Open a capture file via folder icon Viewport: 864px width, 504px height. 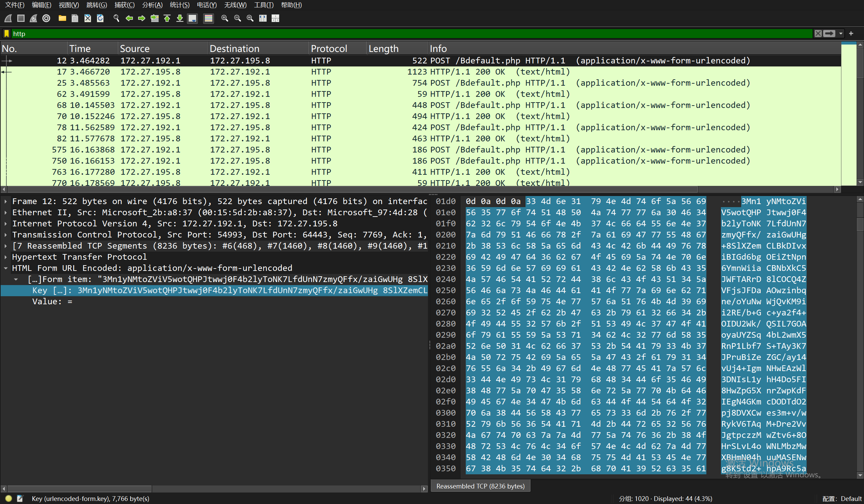pos(62,18)
